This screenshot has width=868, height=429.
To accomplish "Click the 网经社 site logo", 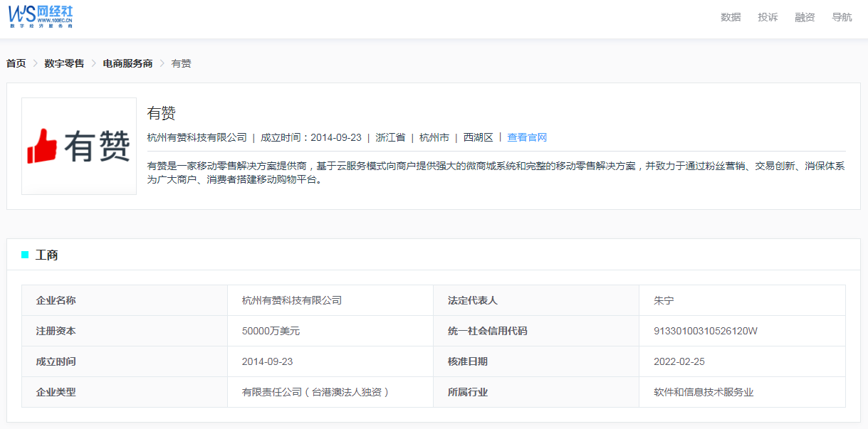I will 41,16.
